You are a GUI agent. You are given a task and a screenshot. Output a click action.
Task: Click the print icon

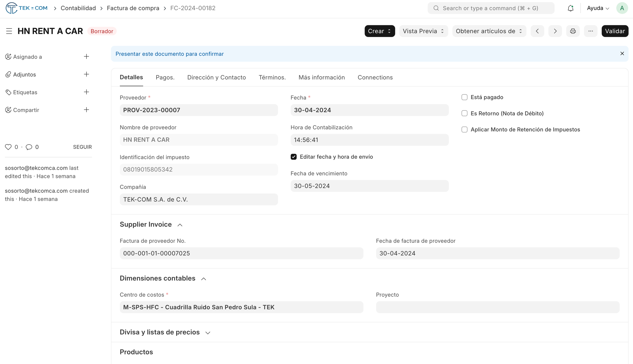[573, 31]
